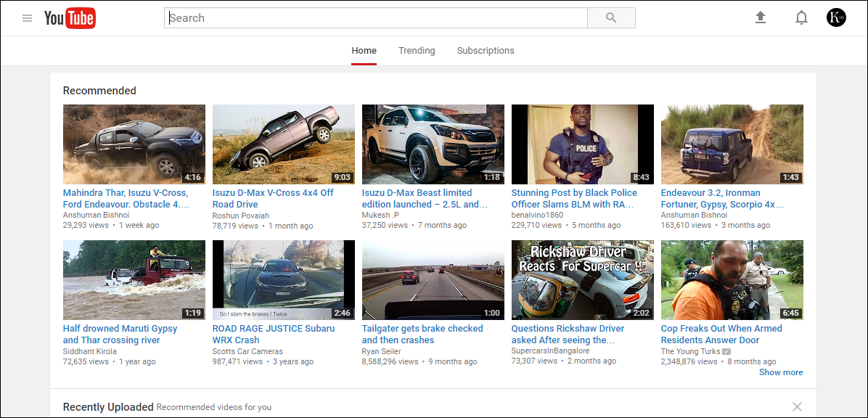Click '72,635 views' text
This screenshot has width=868, height=418.
(x=86, y=361)
